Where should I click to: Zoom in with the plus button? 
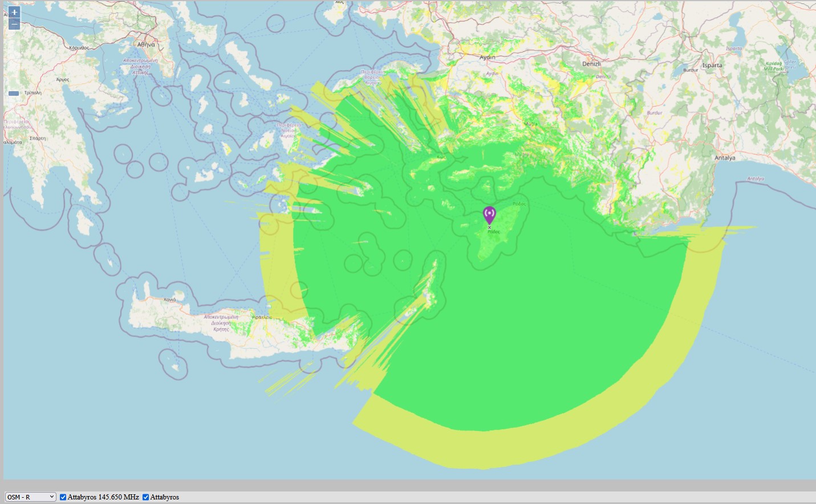pyautogui.click(x=14, y=12)
